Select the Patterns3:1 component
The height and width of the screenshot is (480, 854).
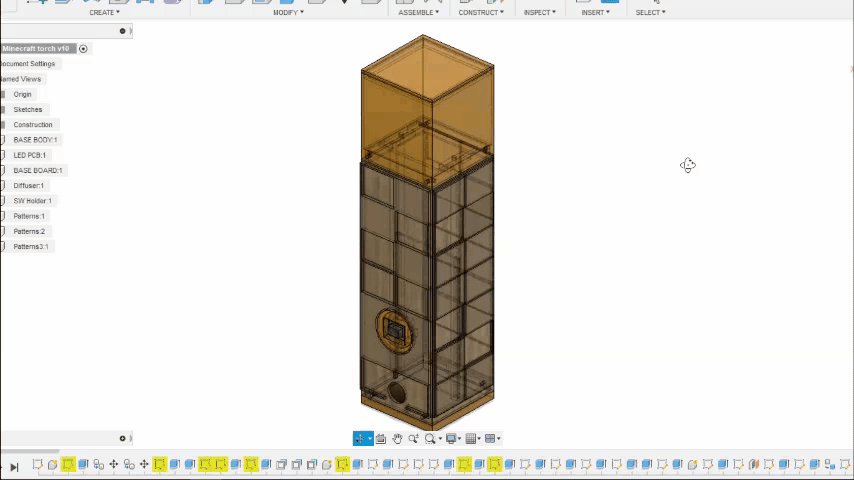(x=31, y=247)
